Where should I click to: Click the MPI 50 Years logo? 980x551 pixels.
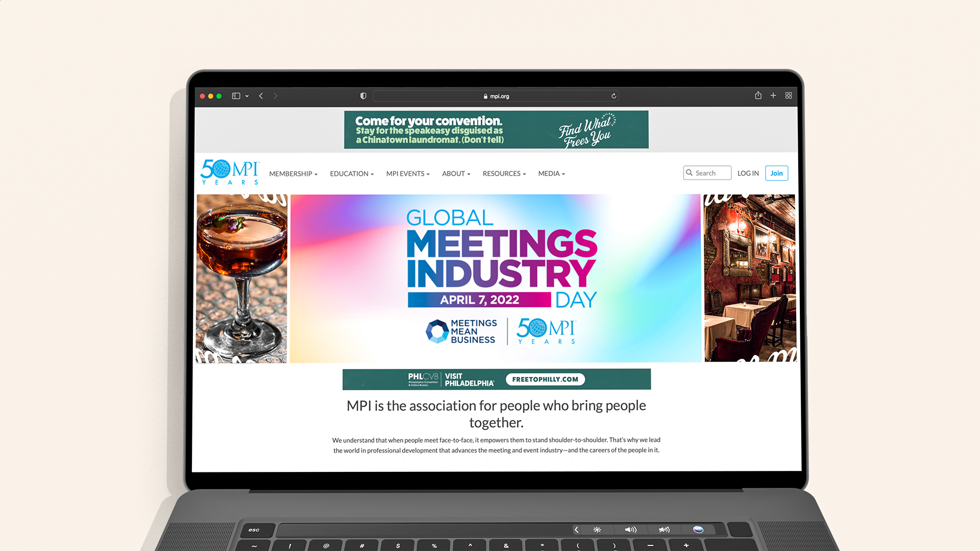(x=230, y=172)
